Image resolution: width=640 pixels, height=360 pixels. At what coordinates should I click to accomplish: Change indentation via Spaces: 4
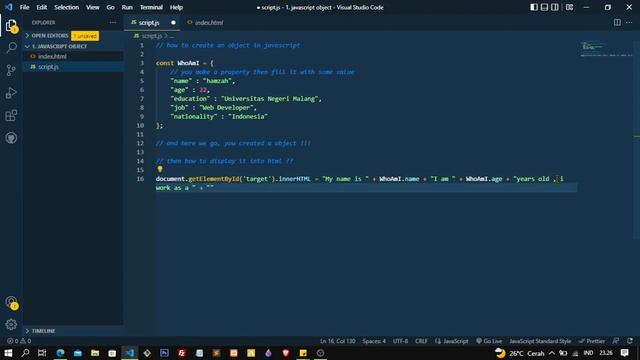pyautogui.click(x=374, y=341)
